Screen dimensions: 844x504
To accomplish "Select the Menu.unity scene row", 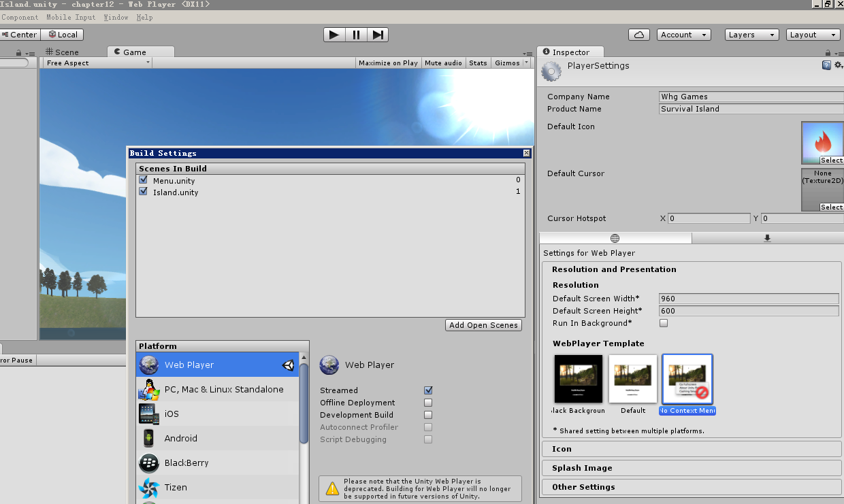I will tap(330, 180).
